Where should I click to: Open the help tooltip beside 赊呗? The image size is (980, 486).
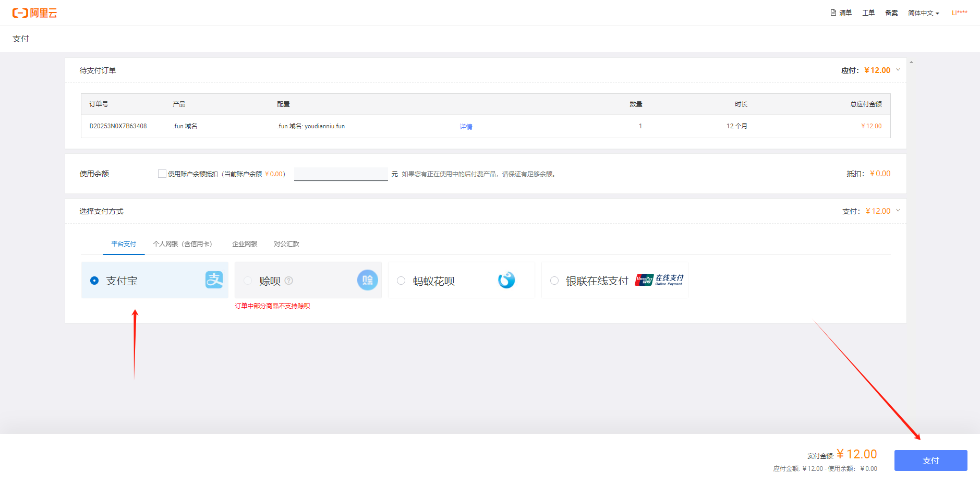point(289,281)
